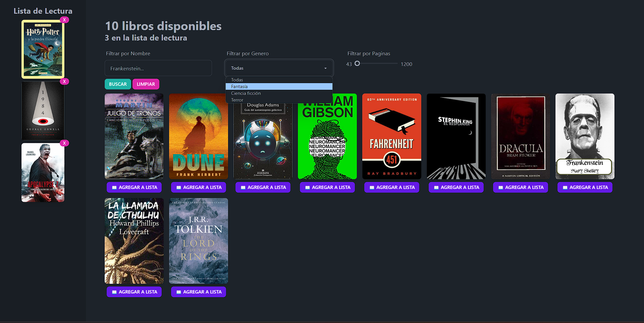This screenshot has width=644, height=323.
Task: Click the '3 en la lista de lectura' text
Action: point(146,38)
